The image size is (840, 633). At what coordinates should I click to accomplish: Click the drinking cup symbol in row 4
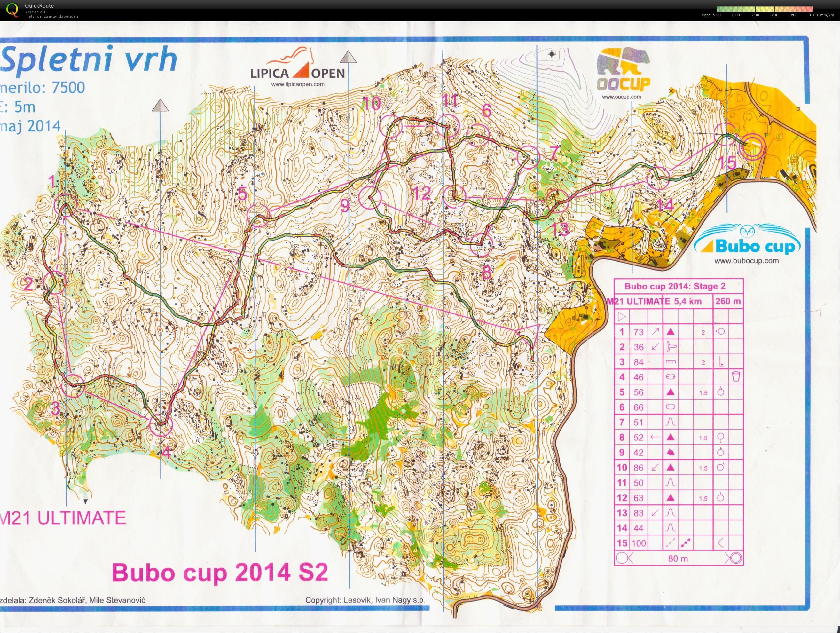click(735, 377)
